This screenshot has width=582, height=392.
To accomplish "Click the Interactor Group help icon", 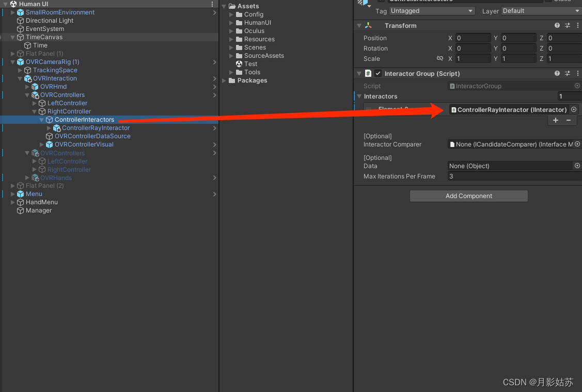I will click(x=557, y=73).
